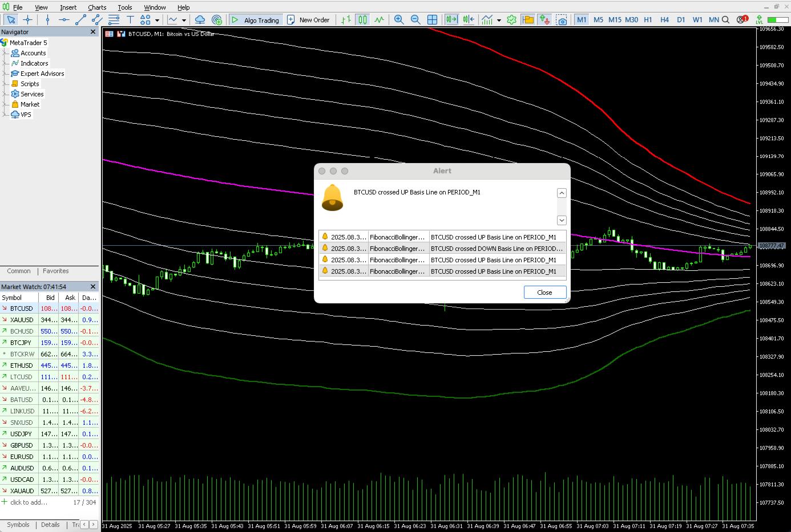Click the LVL connection status icon

(759, 20)
